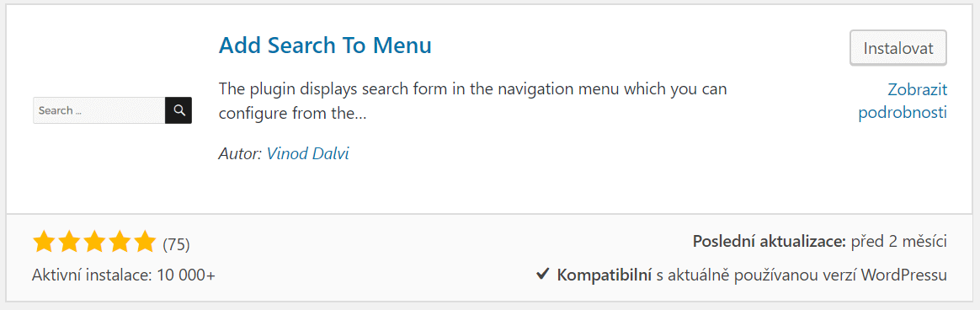Click the italic "Autor:" label
This screenshot has height=310, width=980.
pyautogui.click(x=241, y=153)
